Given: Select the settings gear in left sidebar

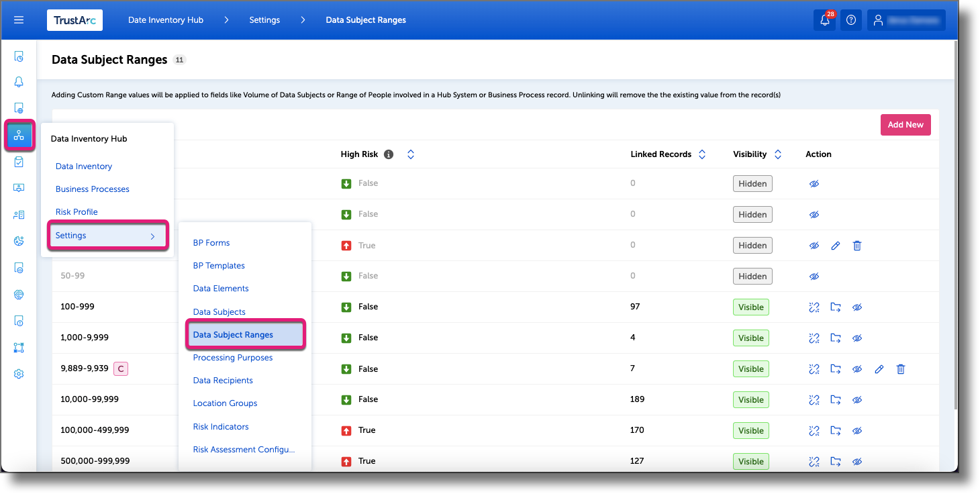Looking at the screenshot, I should tap(19, 374).
